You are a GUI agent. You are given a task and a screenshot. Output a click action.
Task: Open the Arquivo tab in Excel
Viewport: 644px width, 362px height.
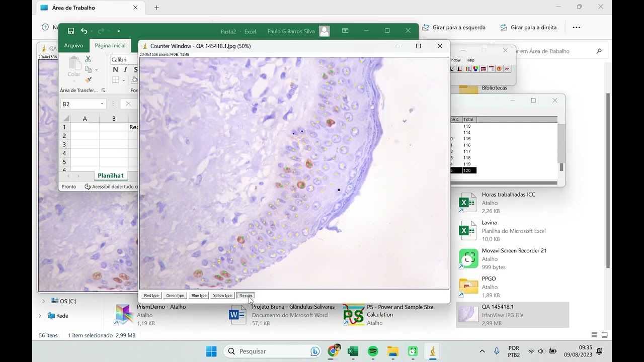[73, 46]
